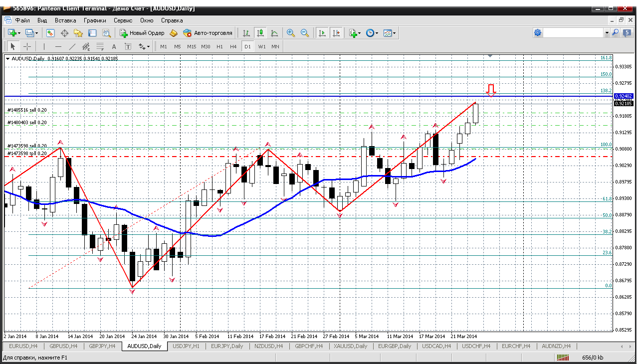Expand the periodicity clock dropdown

tap(372, 33)
